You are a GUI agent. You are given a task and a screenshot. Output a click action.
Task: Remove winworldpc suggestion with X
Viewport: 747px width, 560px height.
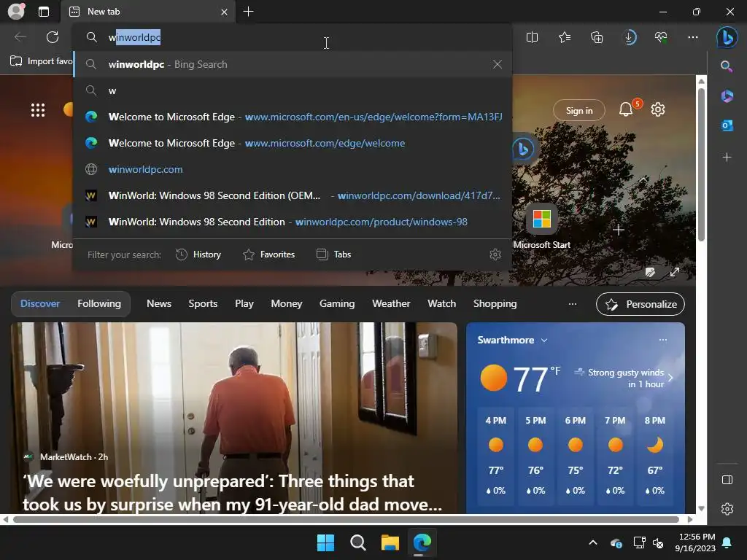497,64
